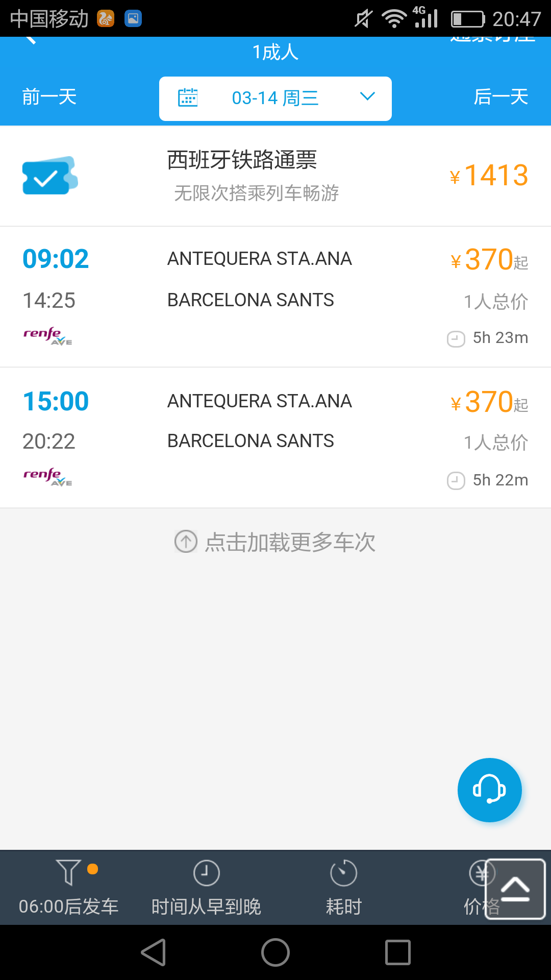This screenshot has height=980, width=551.
Task: Open the Android recent apps button
Action: pos(398,952)
